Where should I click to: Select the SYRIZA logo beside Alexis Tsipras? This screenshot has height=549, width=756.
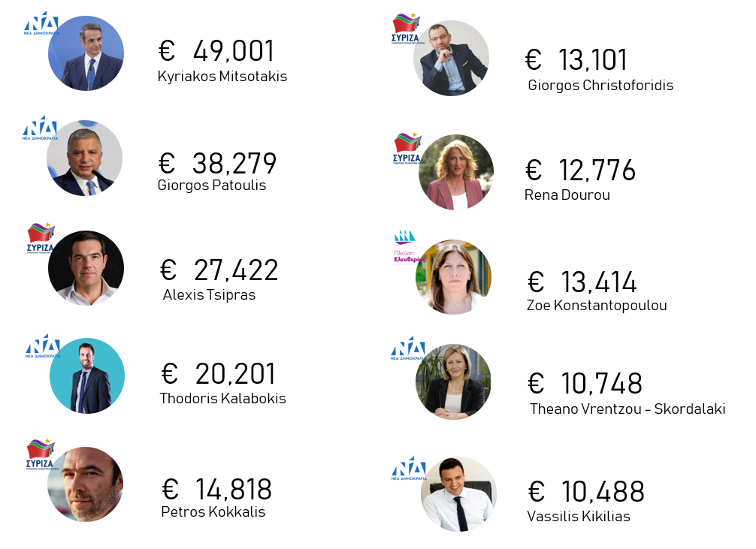[40, 238]
